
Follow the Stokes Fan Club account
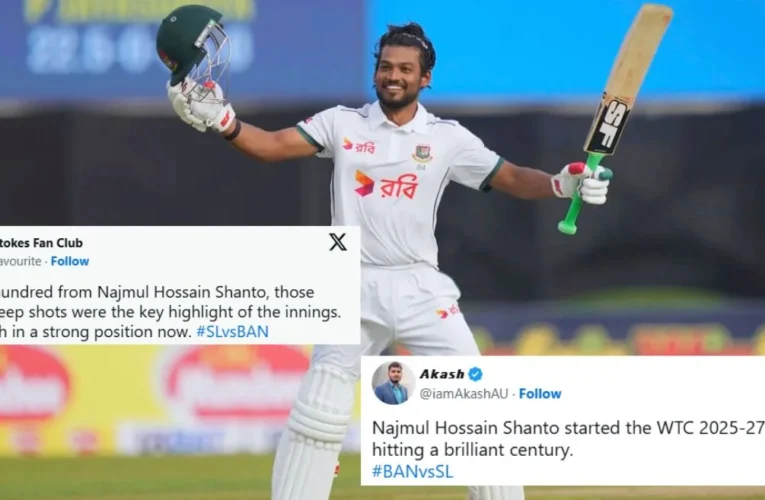(x=70, y=261)
